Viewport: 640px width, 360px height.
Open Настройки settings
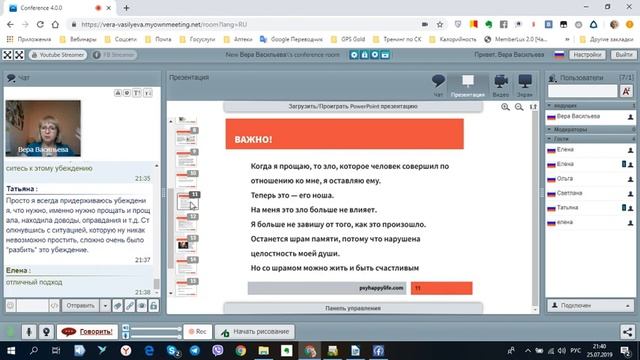tap(587, 55)
